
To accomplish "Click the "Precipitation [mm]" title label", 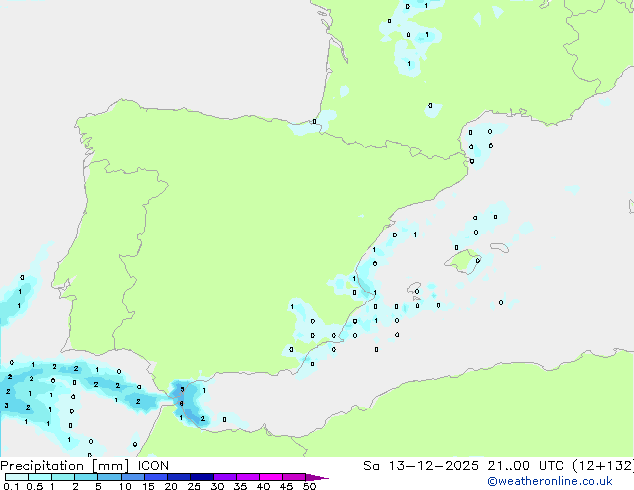I will [60, 465].
